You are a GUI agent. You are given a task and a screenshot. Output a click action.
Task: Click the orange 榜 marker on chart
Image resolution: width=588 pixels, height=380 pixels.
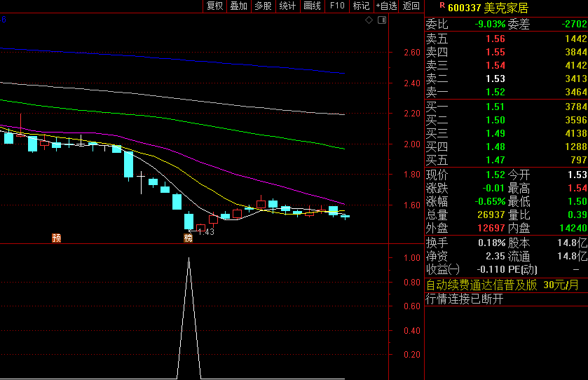click(188, 238)
